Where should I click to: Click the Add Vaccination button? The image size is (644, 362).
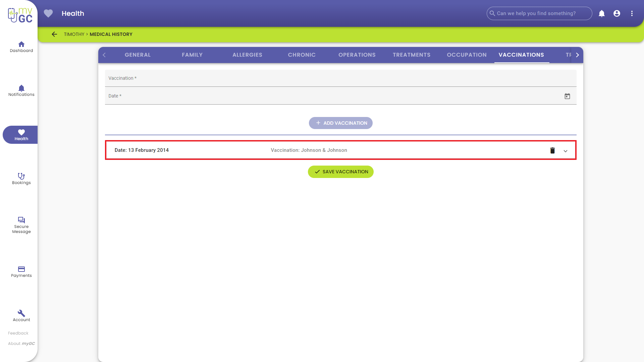point(341,123)
